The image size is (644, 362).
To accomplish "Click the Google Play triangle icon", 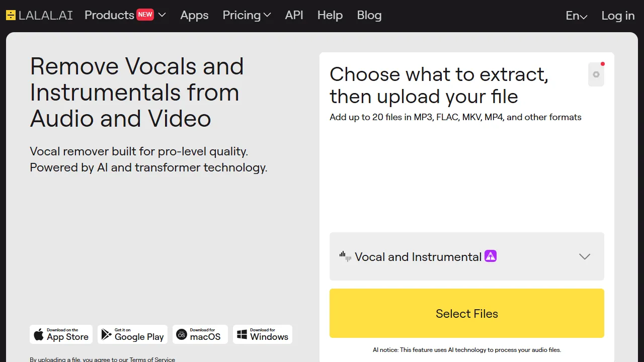I will click(107, 334).
